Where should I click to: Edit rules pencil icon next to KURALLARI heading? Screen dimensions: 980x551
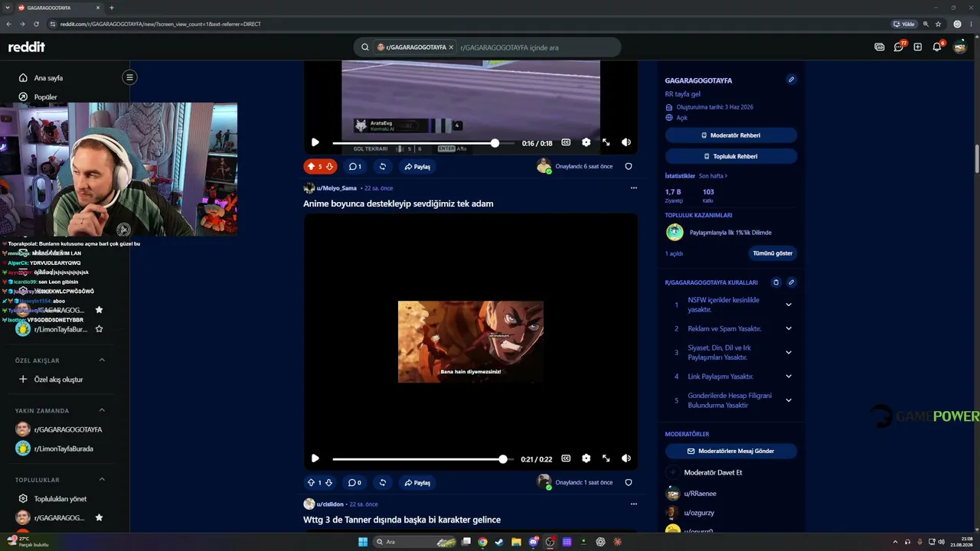[791, 282]
